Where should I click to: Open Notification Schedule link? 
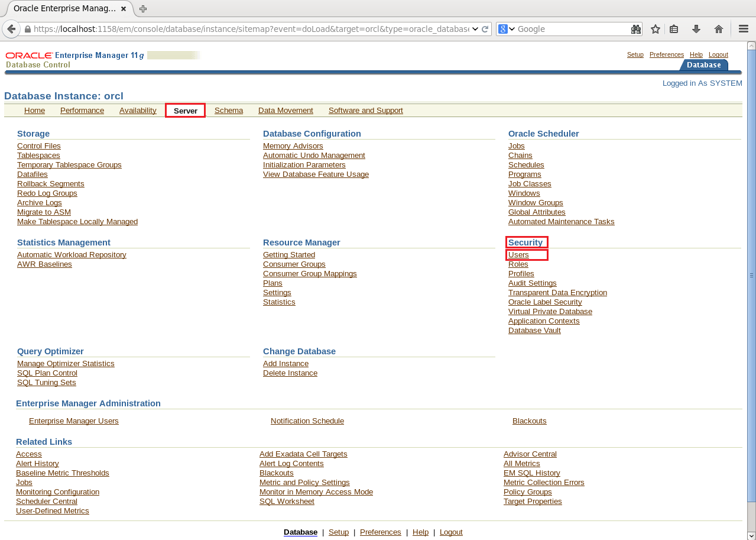[307, 421]
